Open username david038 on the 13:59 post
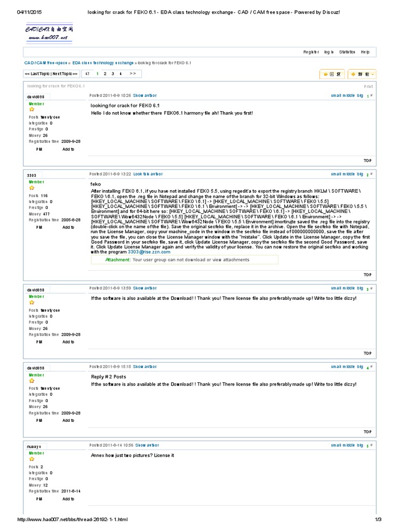The width and height of the screenshot is (399, 532). tap(36, 290)
